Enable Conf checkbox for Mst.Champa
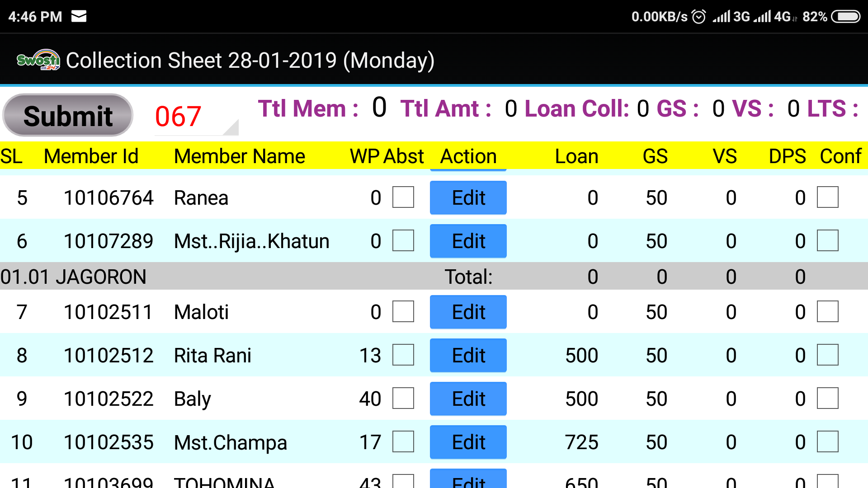This screenshot has height=488, width=868. coord(828,442)
